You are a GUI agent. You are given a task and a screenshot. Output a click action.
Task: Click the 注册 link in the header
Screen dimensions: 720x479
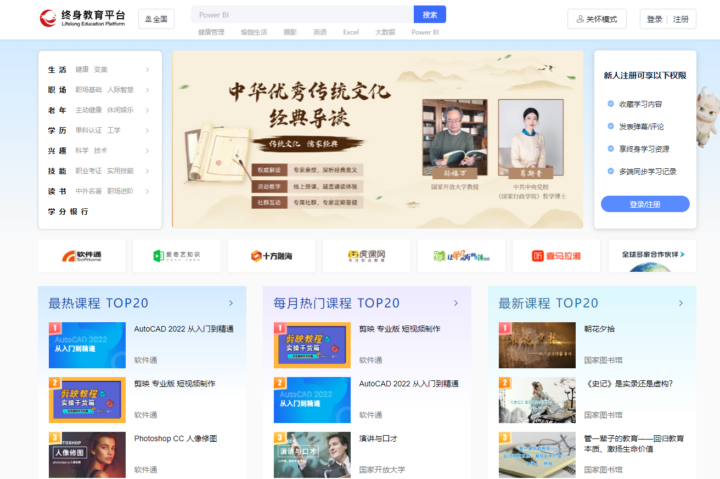click(x=681, y=19)
